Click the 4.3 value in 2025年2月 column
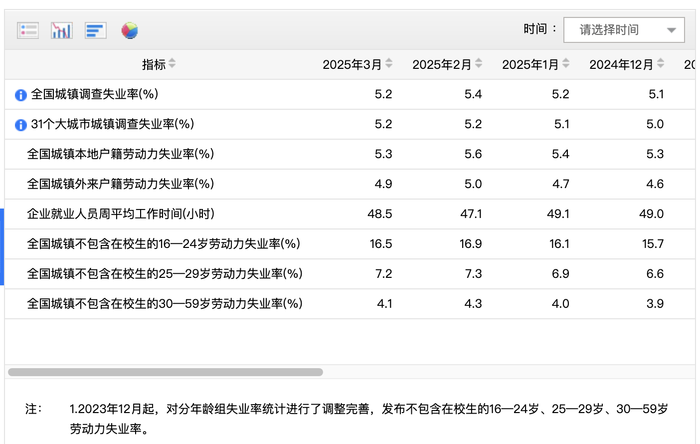 pyautogui.click(x=473, y=304)
